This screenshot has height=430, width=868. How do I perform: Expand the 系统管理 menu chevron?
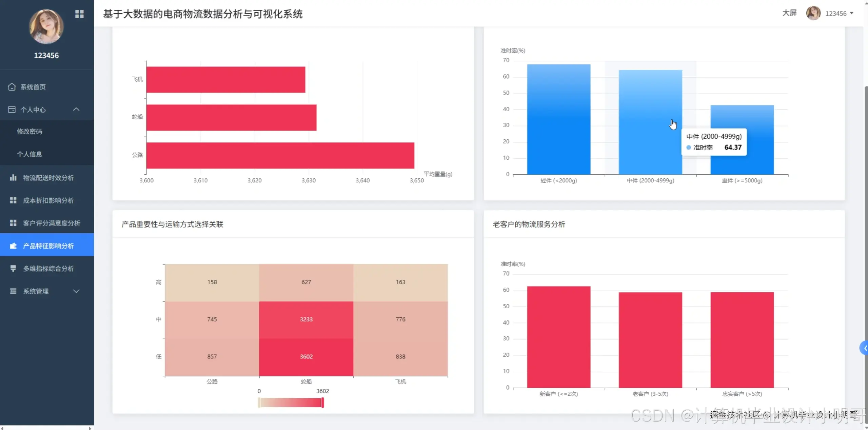(x=76, y=291)
